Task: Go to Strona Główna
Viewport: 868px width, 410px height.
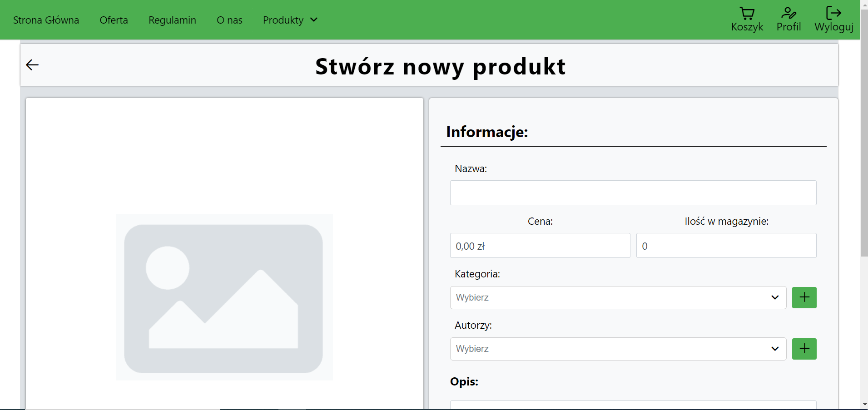Action: (x=46, y=20)
